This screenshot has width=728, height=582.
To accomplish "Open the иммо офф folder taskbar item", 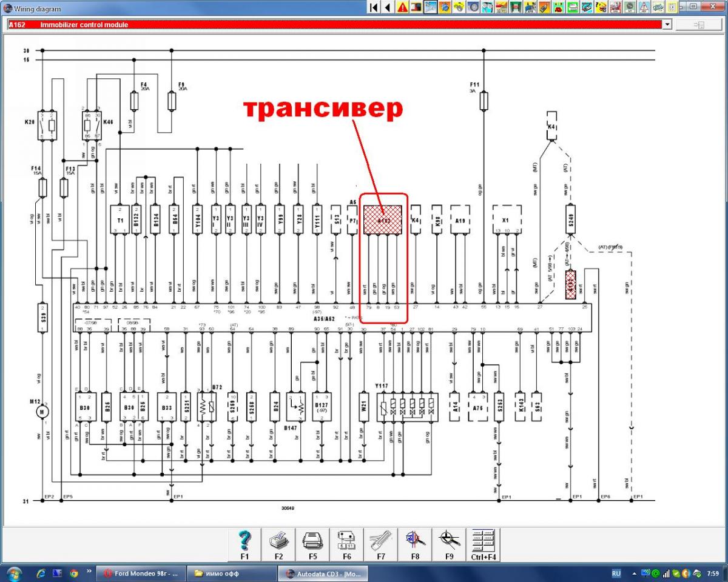I will pyautogui.click(x=231, y=573).
